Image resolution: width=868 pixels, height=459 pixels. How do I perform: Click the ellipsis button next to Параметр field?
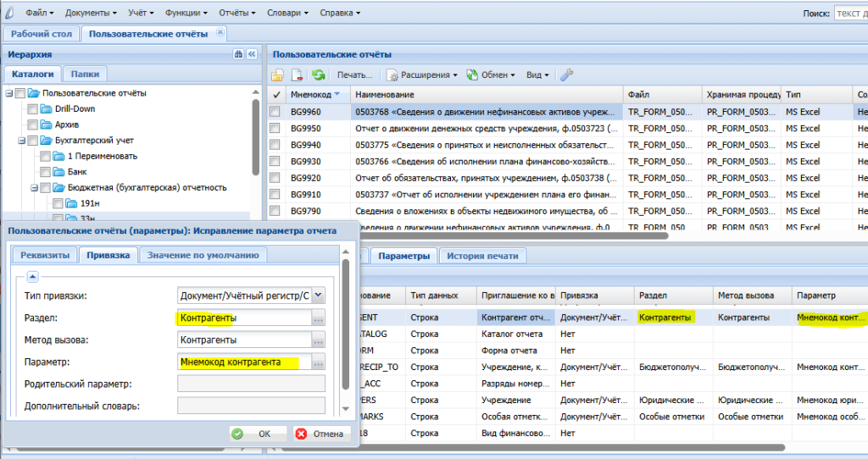[x=319, y=362]
